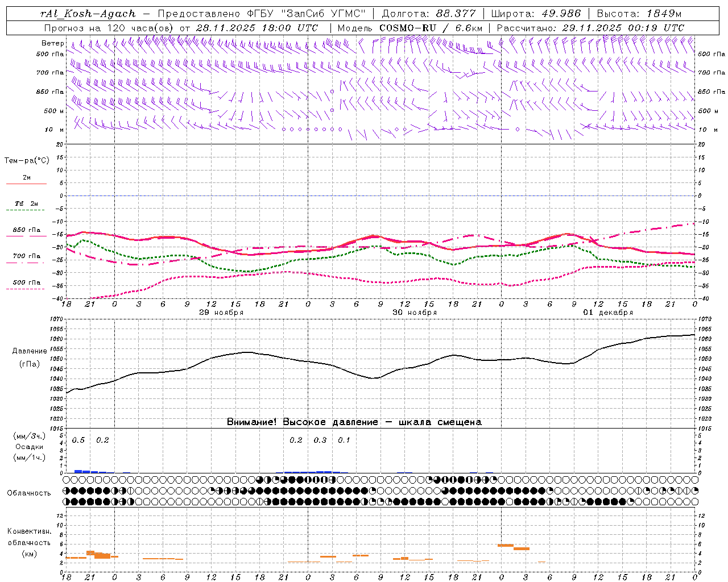The width and height of the screenshot is (728, 582).
Task: Click the 0.3 precipitation amount value
Action: 320,440
